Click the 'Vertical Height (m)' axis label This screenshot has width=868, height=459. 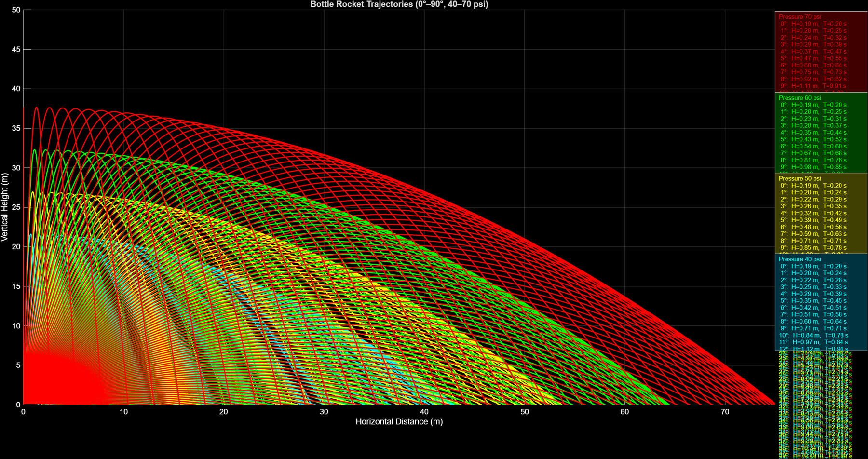[5, 207]
